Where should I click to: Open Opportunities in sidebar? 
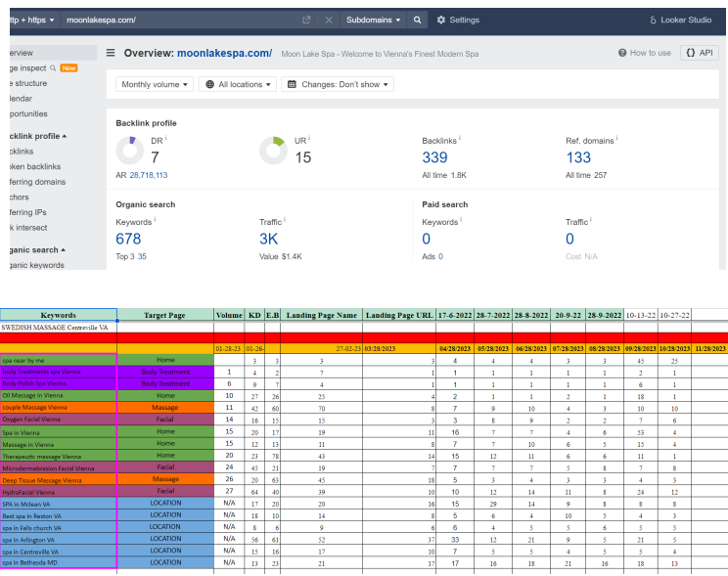[28, 113]
